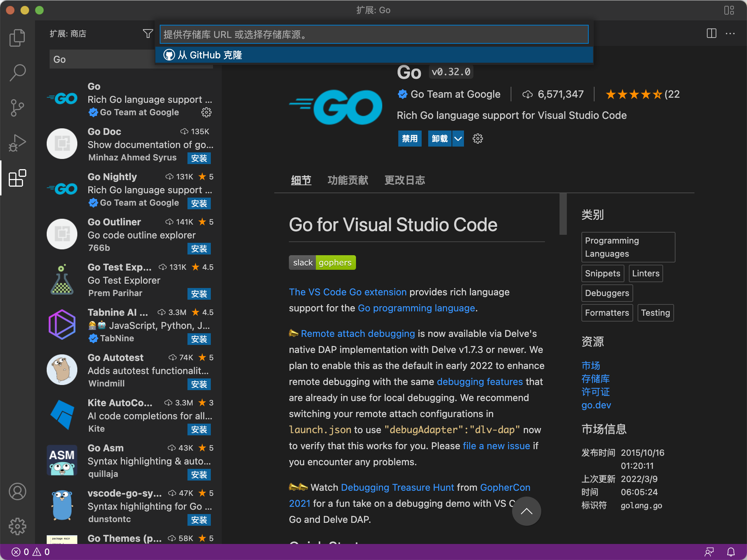Open the Source Control view icon
This screenshot has height=560, width=747.
tap(17, 108)
